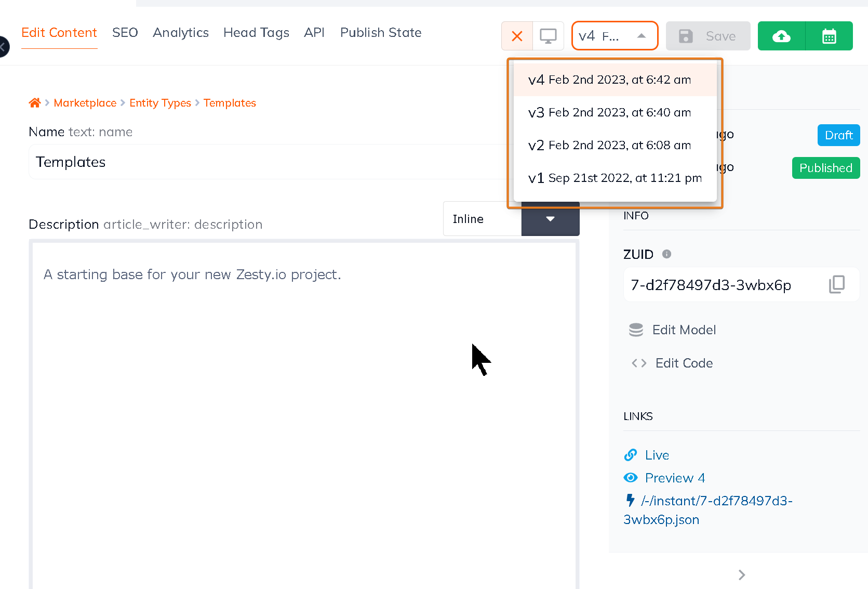Click the orange X discard button

click(x=517, y=36)
